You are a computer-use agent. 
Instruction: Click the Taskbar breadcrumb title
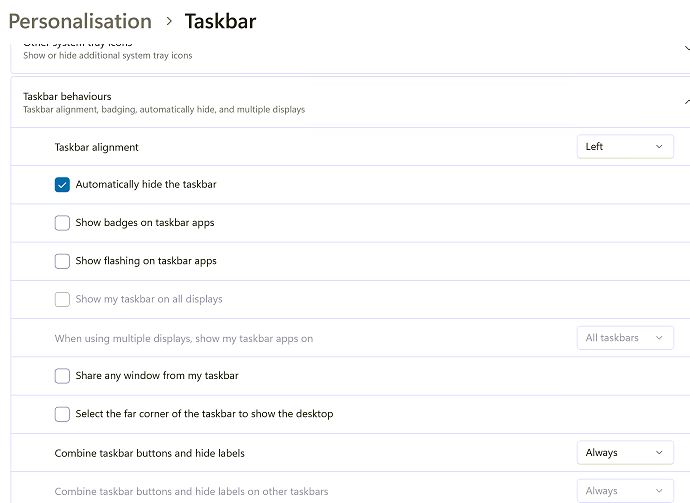220,21
